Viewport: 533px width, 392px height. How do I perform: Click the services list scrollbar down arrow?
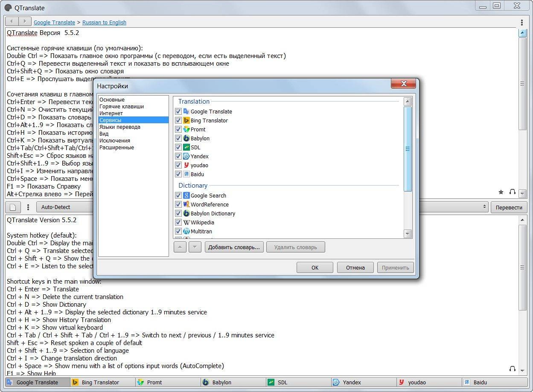[408, 234]
